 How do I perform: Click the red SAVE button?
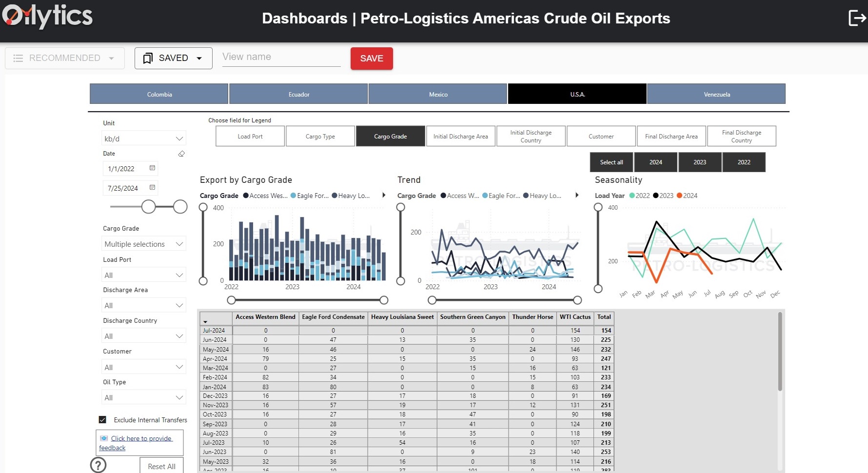click(372, 59)
